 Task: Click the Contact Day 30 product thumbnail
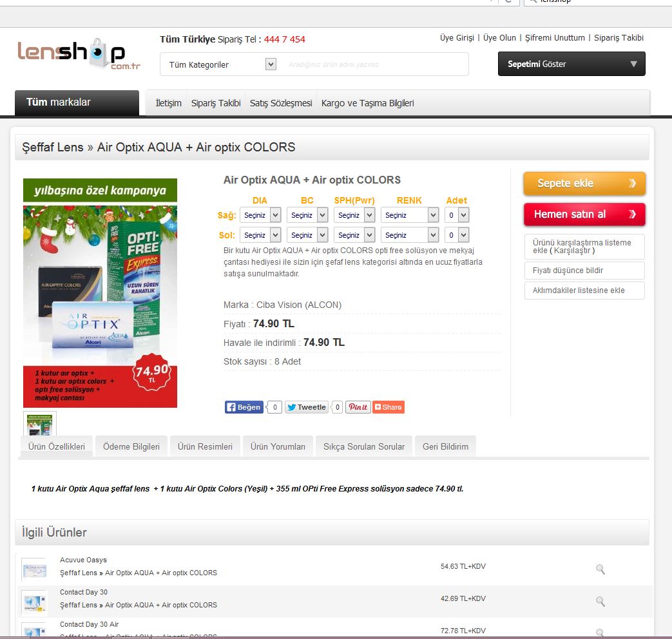coord(34,602)
